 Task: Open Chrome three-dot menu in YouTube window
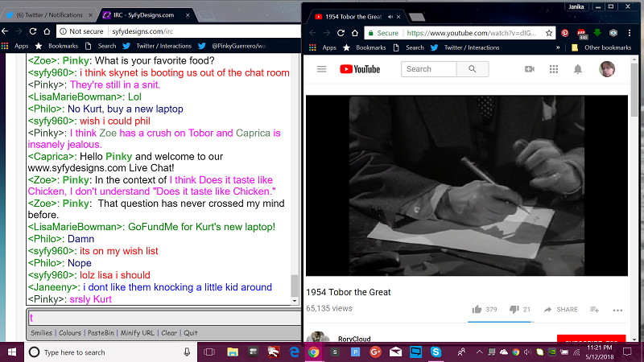(630, 33)
